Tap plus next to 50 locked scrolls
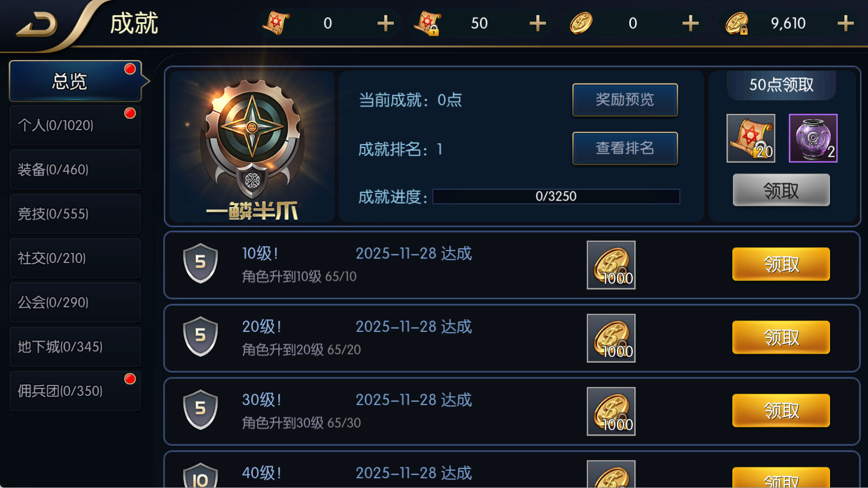 (538, 23)
